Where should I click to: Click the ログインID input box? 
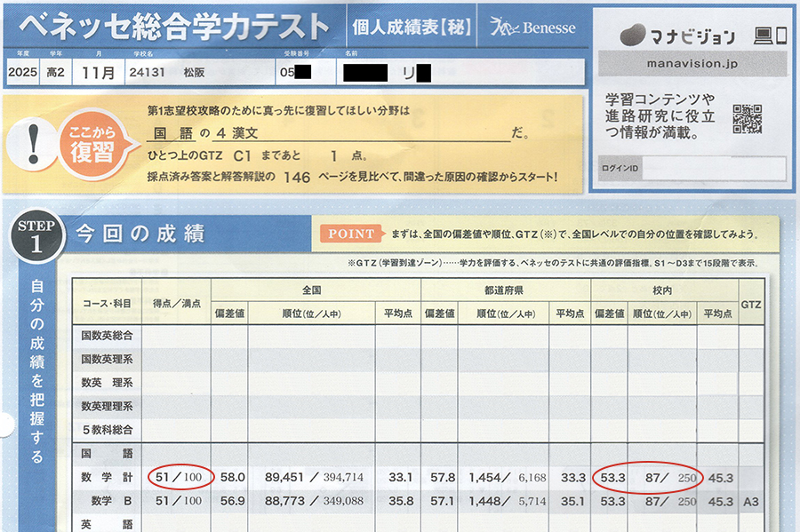tap(714, 167)
